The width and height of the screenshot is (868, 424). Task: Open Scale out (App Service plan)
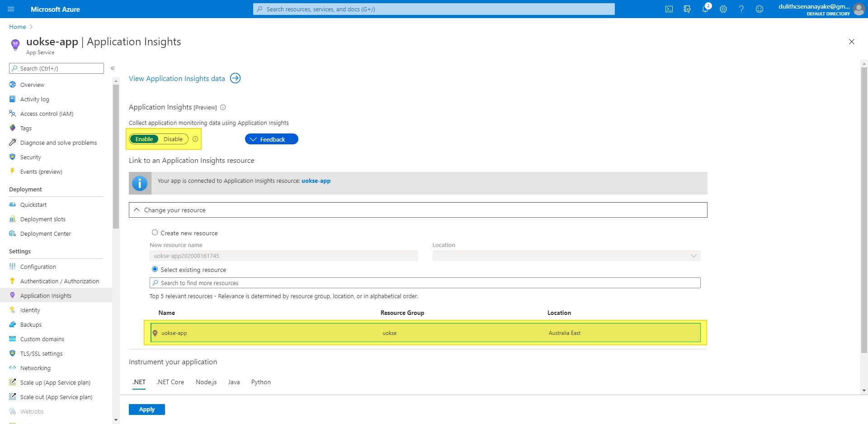pyautogui.click(x=56, y=397)
